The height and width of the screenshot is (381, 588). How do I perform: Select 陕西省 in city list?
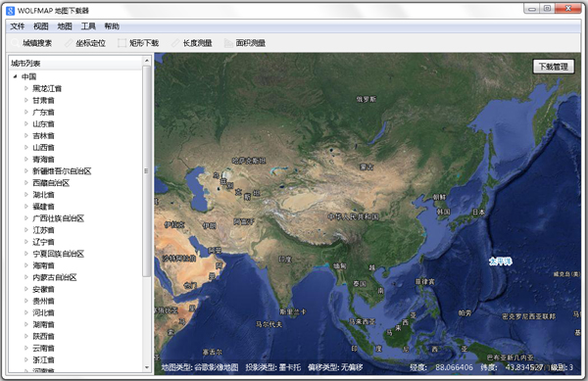[x=43, y=336]
